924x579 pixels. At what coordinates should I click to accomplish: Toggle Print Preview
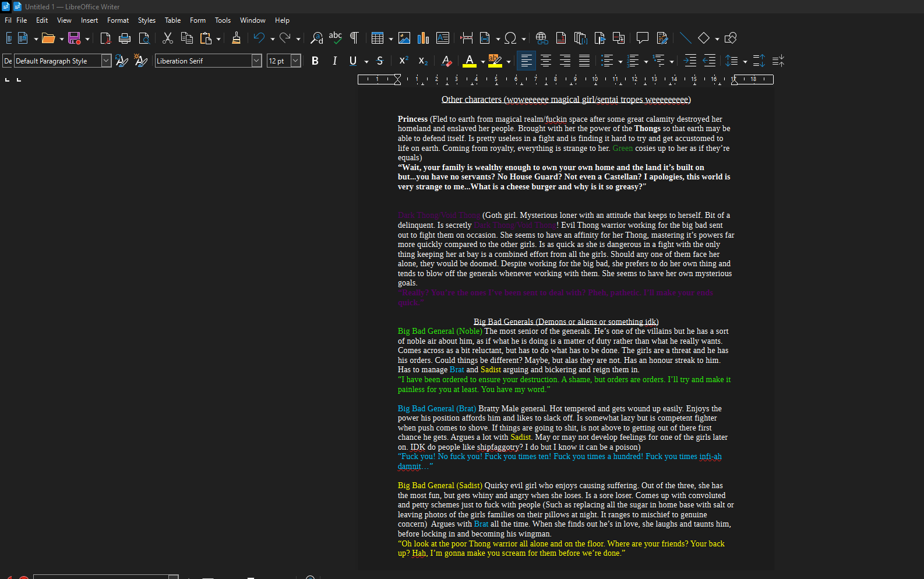144,38
